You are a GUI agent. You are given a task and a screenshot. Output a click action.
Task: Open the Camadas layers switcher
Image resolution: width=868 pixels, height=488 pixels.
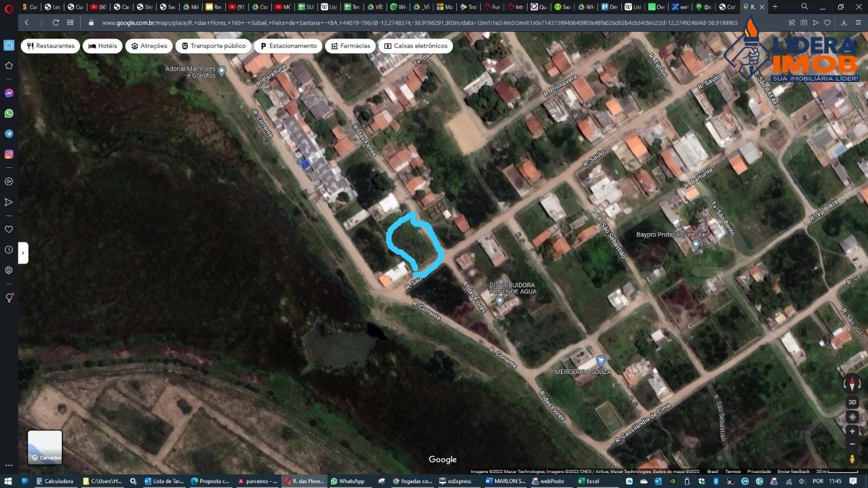pyautogui.click(x=45, y=447)
